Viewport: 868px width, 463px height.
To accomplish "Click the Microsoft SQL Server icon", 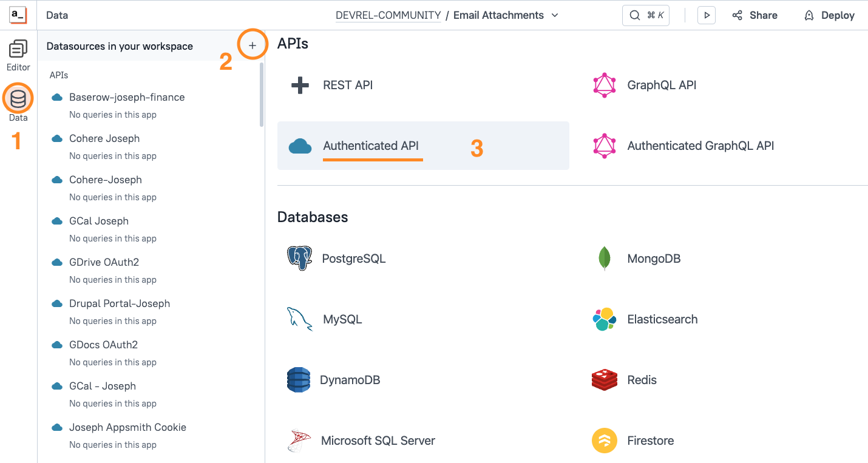I will coord(299,441).
